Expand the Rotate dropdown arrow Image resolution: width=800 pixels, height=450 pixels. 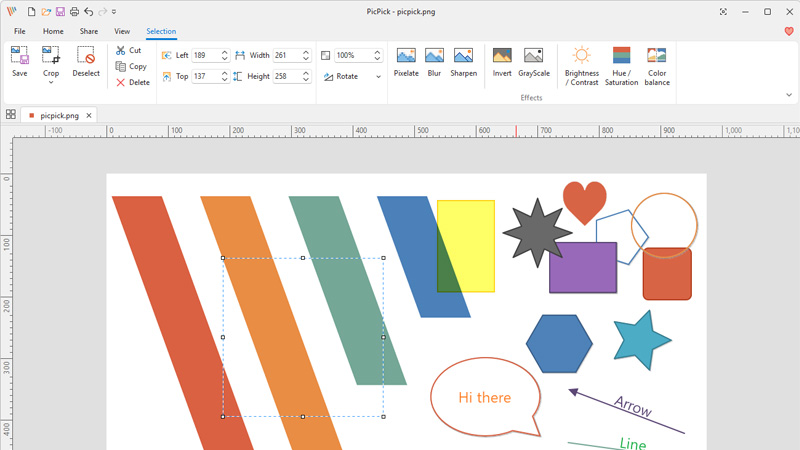(379, 77)
